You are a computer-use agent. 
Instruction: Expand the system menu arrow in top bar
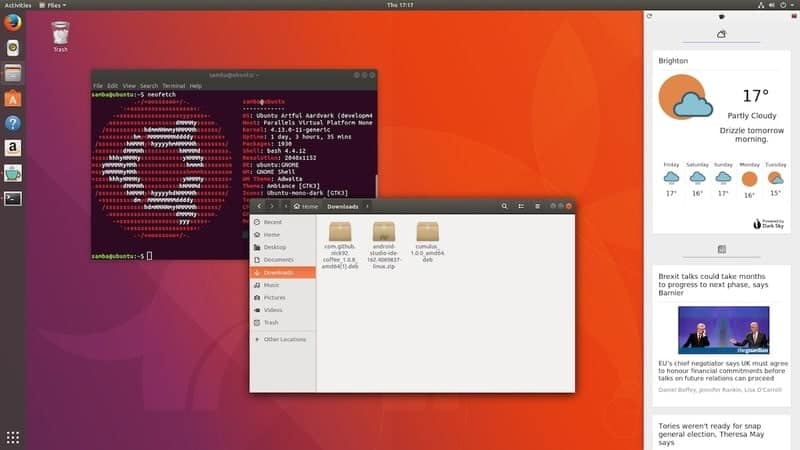[792, 5]
